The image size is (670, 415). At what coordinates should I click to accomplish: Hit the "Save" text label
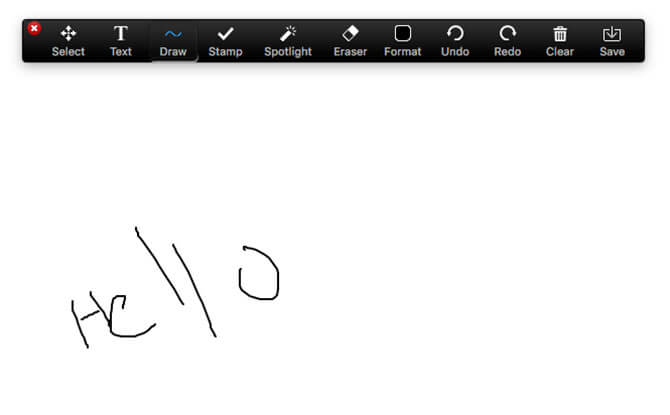coord(612,52)
